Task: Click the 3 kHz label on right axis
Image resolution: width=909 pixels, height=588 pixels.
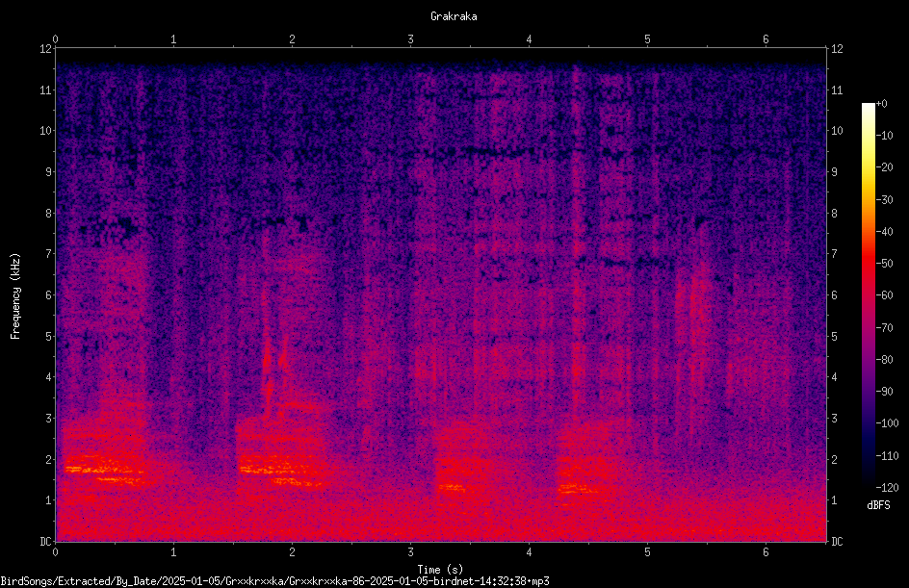Action: pyautogui.click(x=835, y=419)
